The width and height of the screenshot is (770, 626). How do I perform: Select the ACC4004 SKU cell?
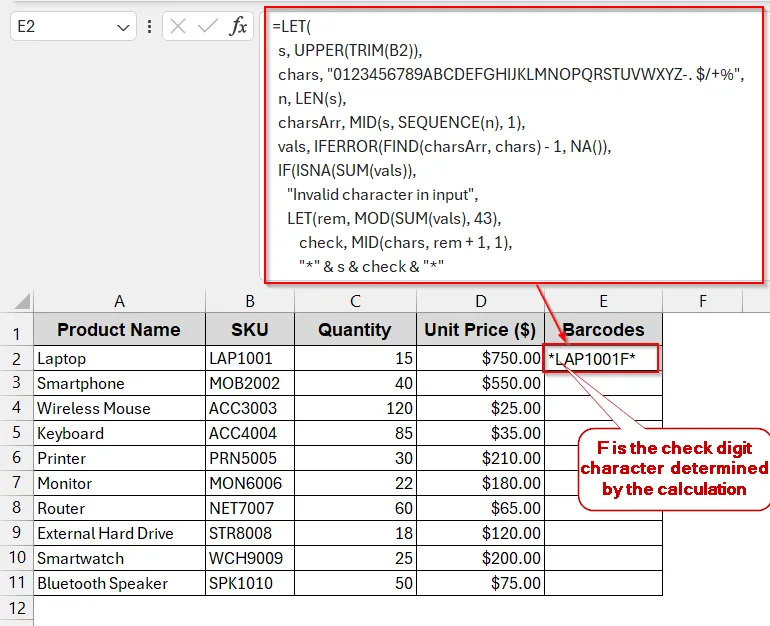250,434
